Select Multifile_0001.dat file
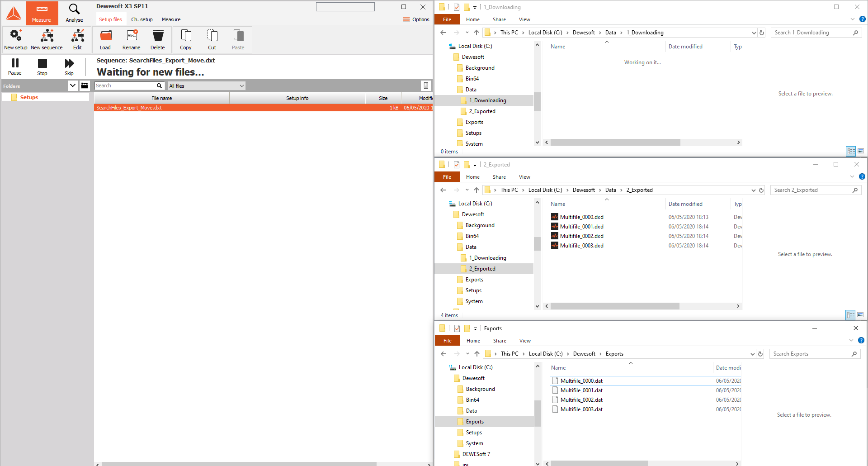Viewport: 868px width, 466px height. [x=581, y=390]
